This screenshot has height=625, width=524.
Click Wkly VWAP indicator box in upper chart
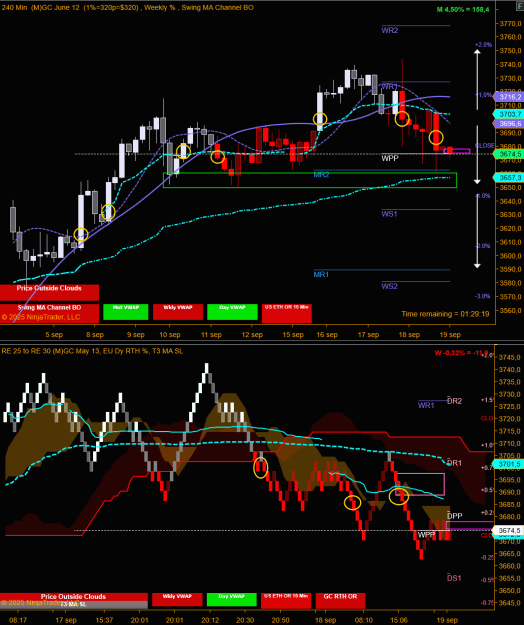[178, 312]
